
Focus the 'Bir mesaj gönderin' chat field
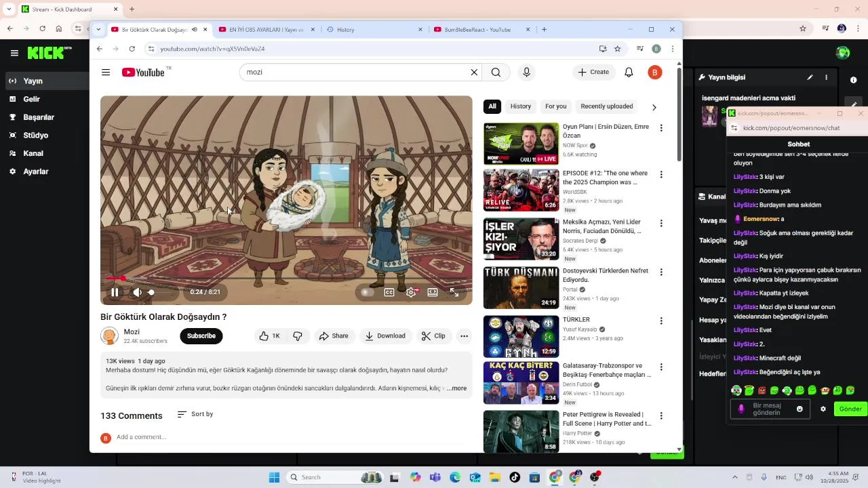pyautogui.click(x=770, y=409)
